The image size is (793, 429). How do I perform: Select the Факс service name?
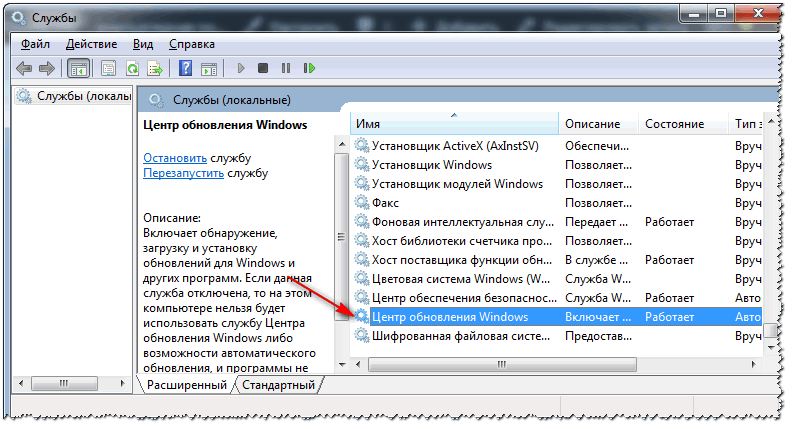[385, 203]
